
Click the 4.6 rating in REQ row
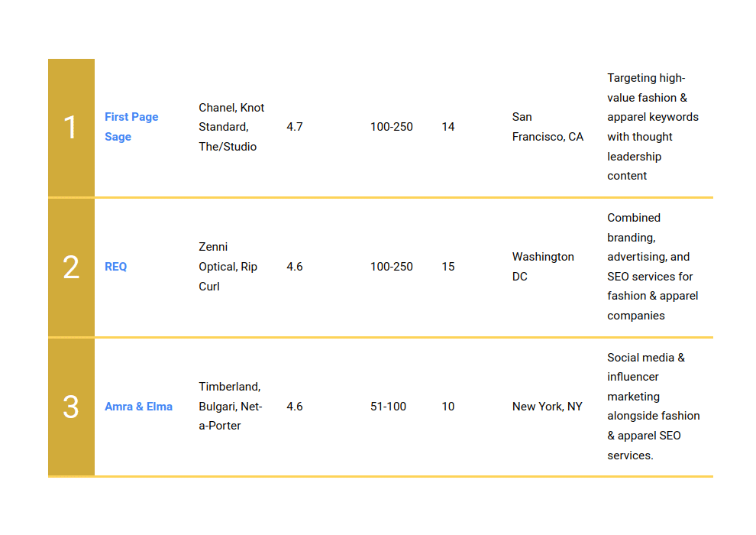click(295, 267)
